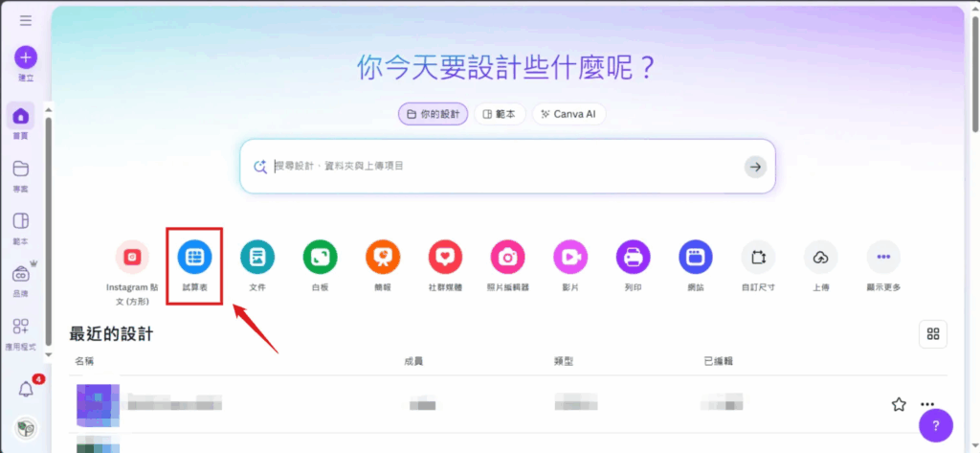The image size is (980, 453).
Task: Create a new 簡報 presentation
Action: pyautogui.click(x=383, y=257)
